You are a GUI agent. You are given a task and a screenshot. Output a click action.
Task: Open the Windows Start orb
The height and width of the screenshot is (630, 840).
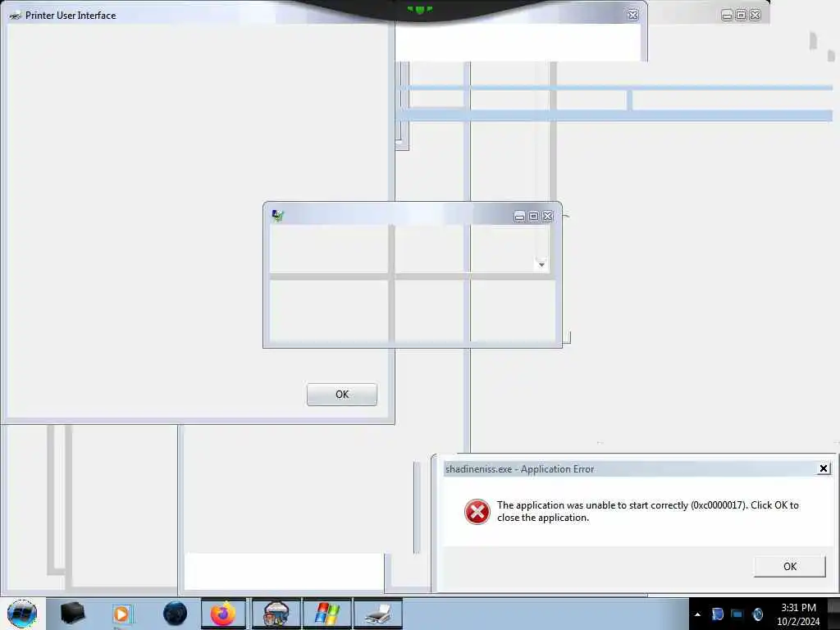(x=22, y=614)
